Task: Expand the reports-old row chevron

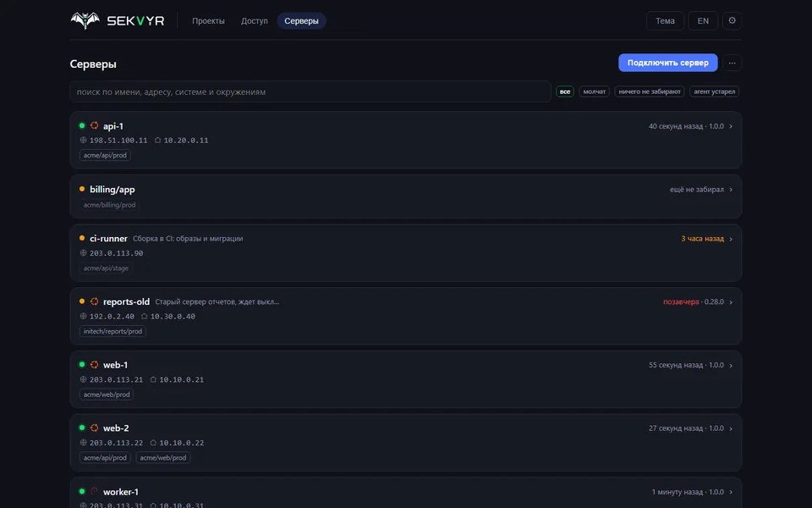Action: [x=731, y=302]
